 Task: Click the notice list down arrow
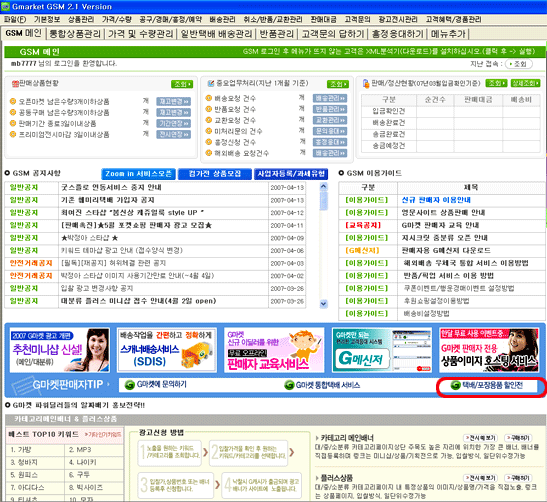click(x=323, y=304)
